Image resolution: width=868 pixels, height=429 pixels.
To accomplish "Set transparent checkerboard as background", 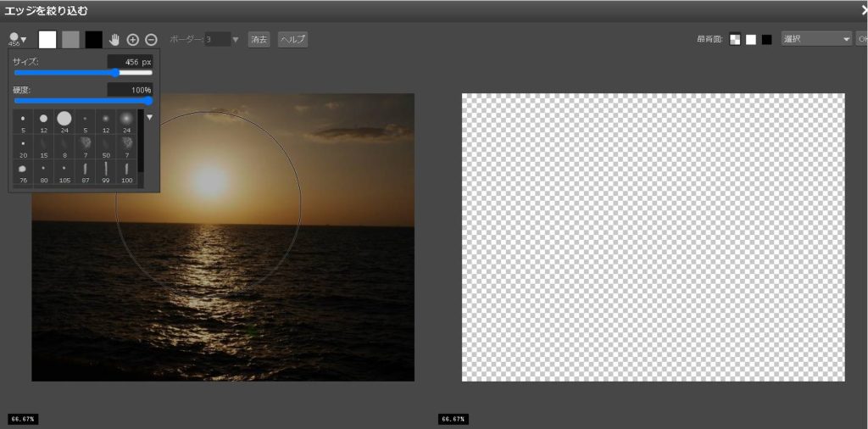I will pyautogui.click(x=735, y=39).
